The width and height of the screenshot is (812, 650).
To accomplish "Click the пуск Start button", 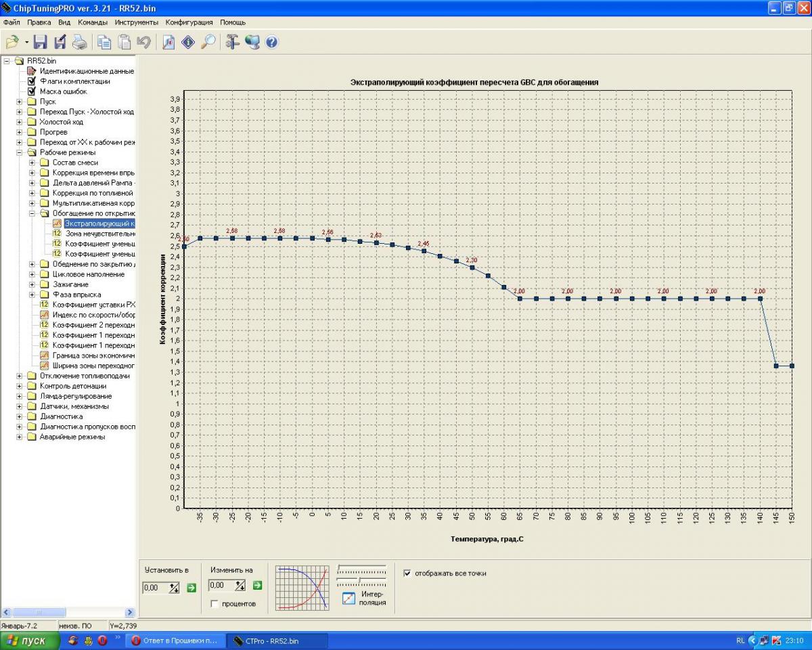I will [27, 641].
